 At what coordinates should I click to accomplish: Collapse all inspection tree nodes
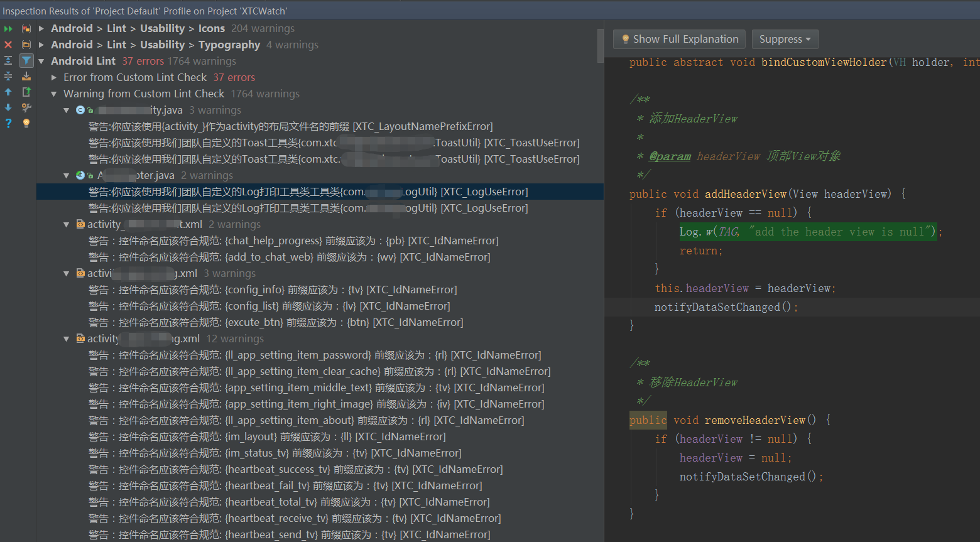coord(8,76)
